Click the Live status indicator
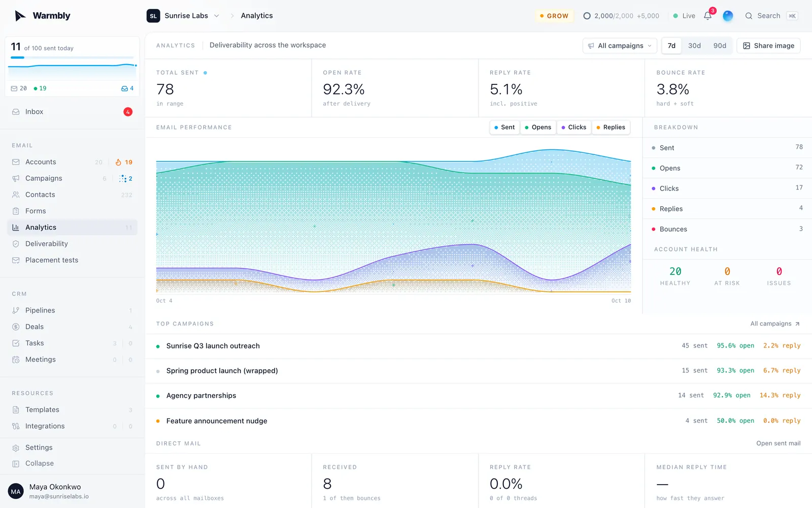Image resolution: width=812 pixels, height=508 pixels. point(684,16)
